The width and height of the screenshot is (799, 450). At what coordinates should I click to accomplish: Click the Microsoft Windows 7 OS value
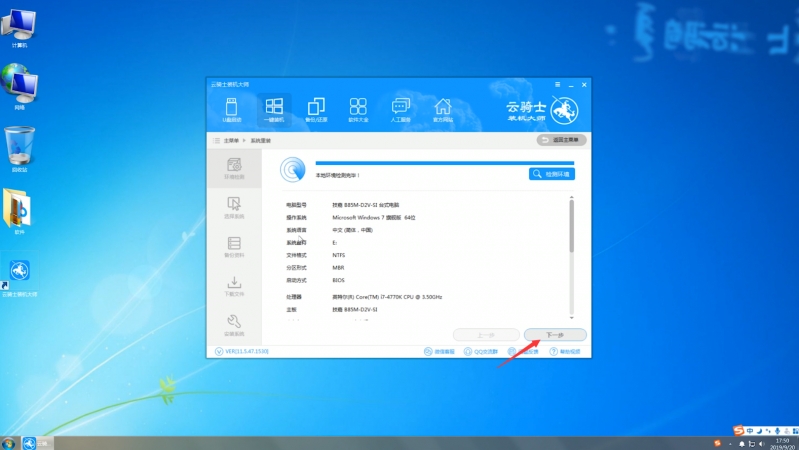click(x=374, y=218)
